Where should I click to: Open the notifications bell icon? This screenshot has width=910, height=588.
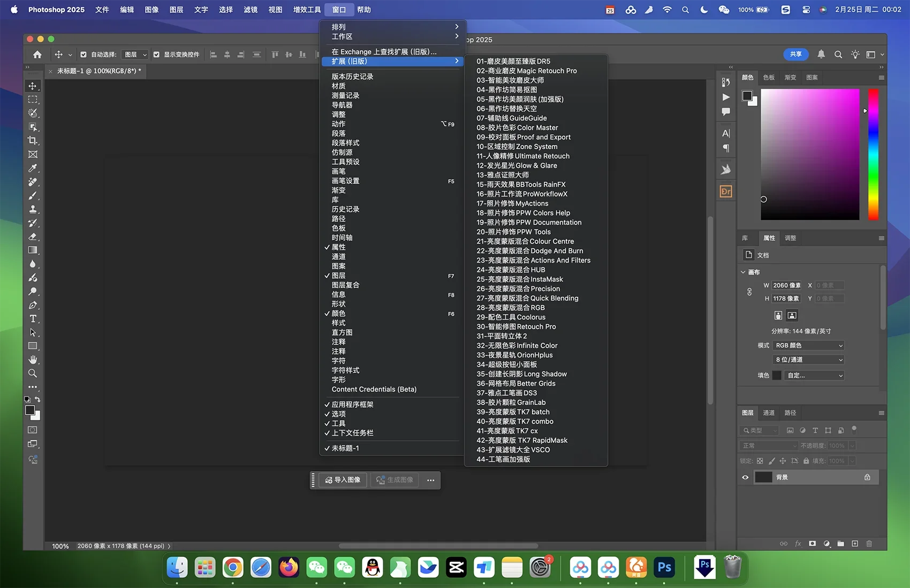pos(821,54)
